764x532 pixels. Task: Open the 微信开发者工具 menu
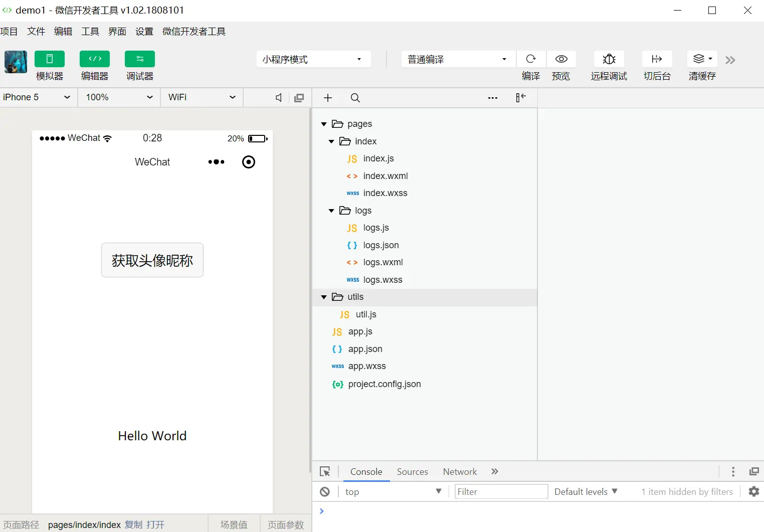(x=194, y=32)
